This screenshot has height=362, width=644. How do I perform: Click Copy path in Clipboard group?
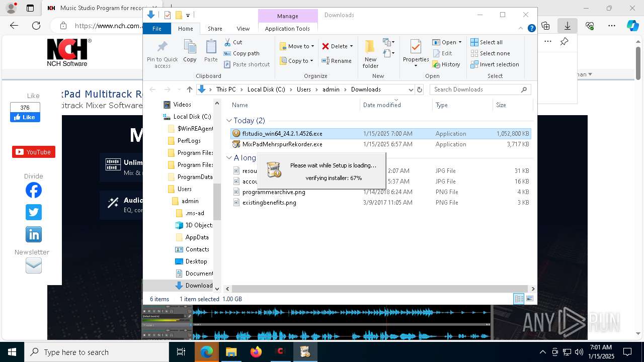coord(242,53)
